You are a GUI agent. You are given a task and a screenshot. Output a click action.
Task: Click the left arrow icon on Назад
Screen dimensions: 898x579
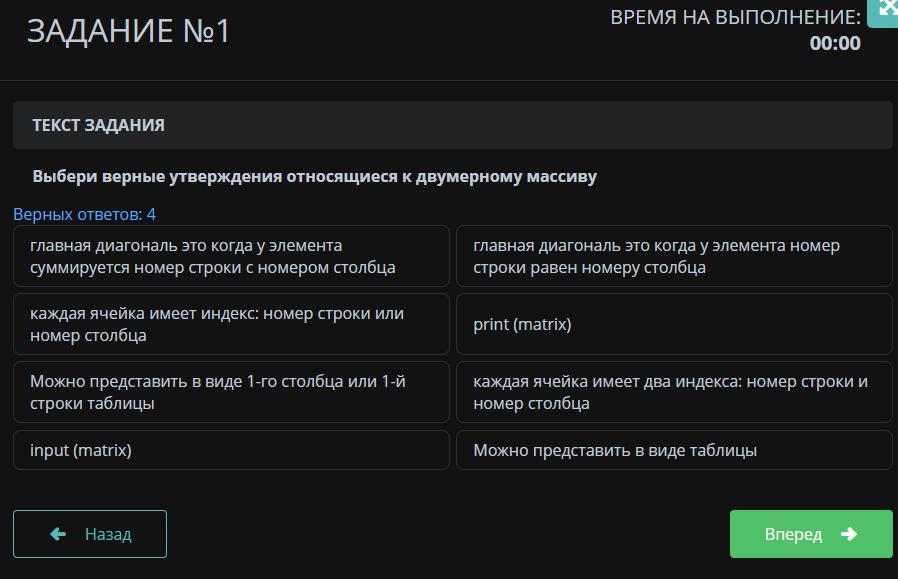pyautogui.click(x=58, y=534)
